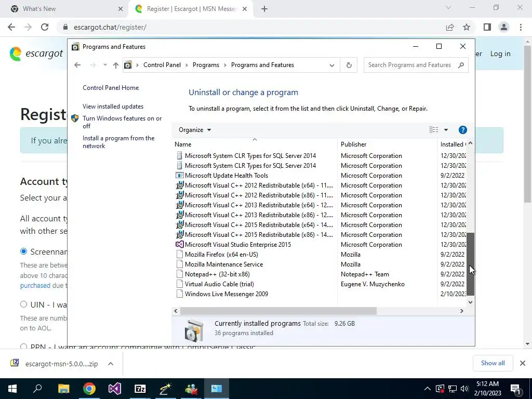
Task: Open the Organize dropdown
Action: [195, 130]
